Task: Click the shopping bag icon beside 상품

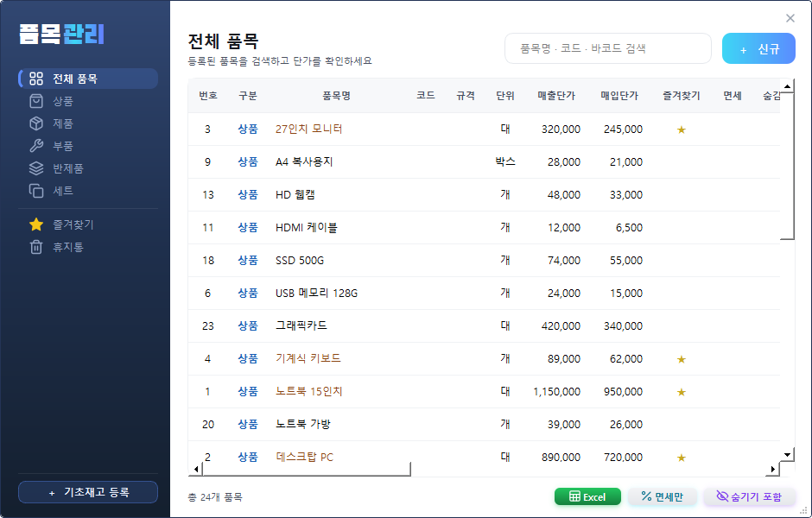Action: coord(36,101)
